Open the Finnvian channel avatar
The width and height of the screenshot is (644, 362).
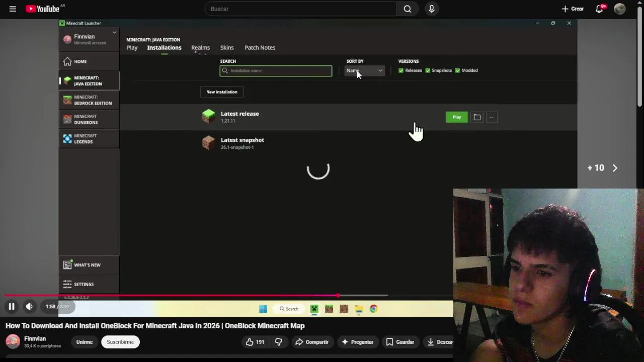point(13,342)
